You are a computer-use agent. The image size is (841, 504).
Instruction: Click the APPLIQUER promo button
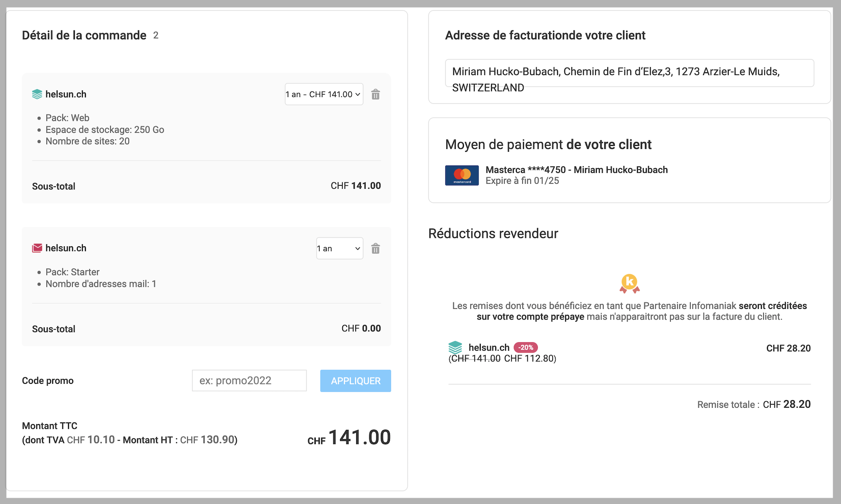[x=355, y=381]
